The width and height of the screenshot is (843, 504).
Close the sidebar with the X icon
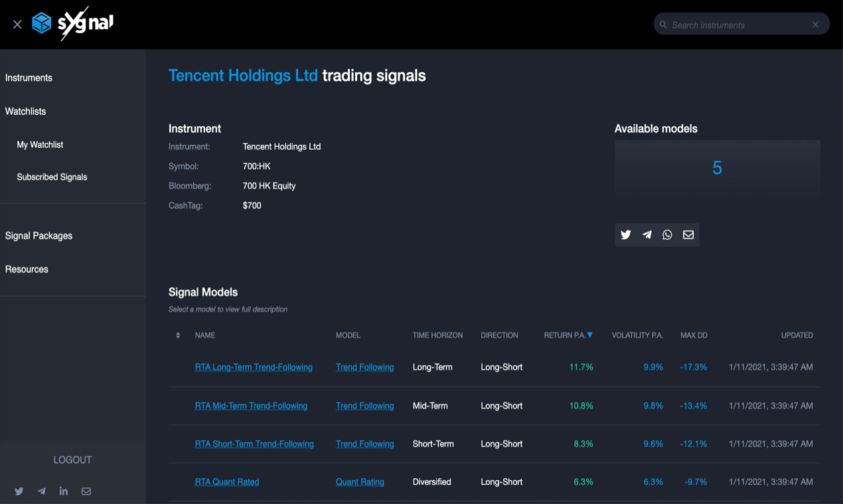(17, 25)
